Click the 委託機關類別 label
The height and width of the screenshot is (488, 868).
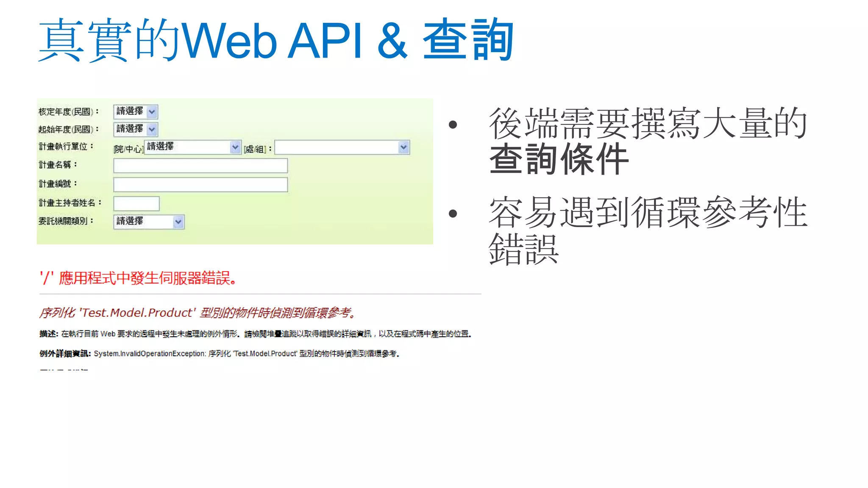66,221
